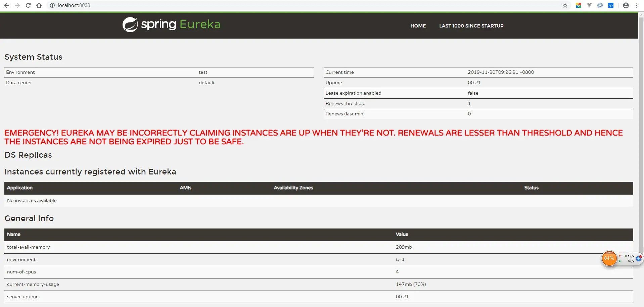
Task: Go back using the browser back arrow
Action: coord(7,5)
